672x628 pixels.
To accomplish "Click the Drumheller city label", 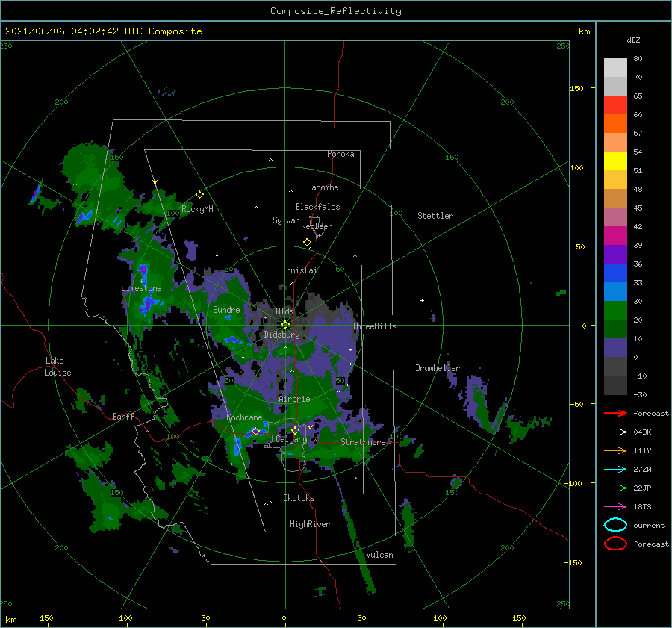I will coord(437,368).
